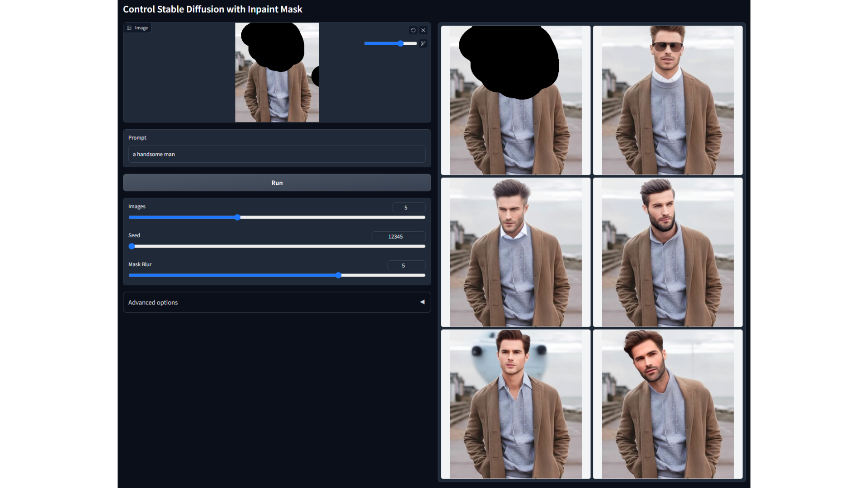Click the Images number input box
868x488 pixels.
(x=408, y=207)
